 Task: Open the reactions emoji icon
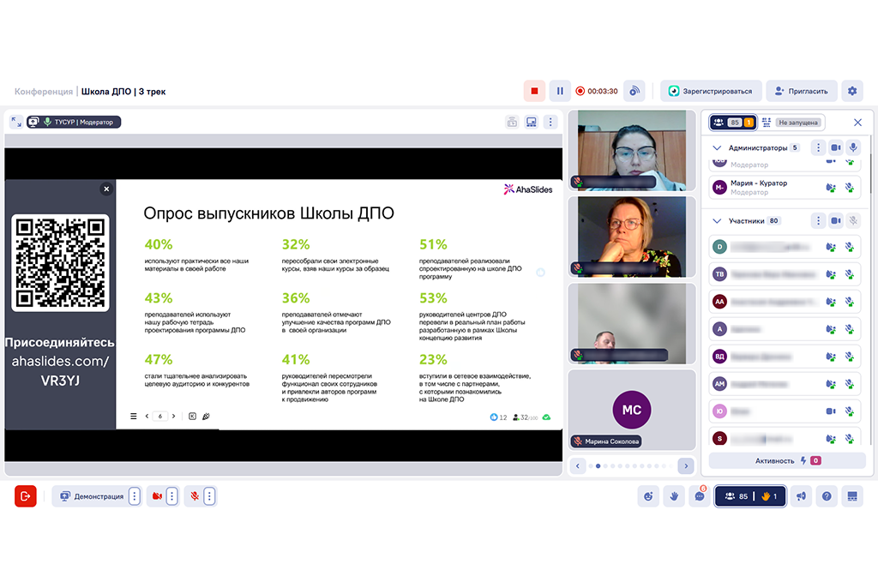pyautogui.click(x=650, y=496)
